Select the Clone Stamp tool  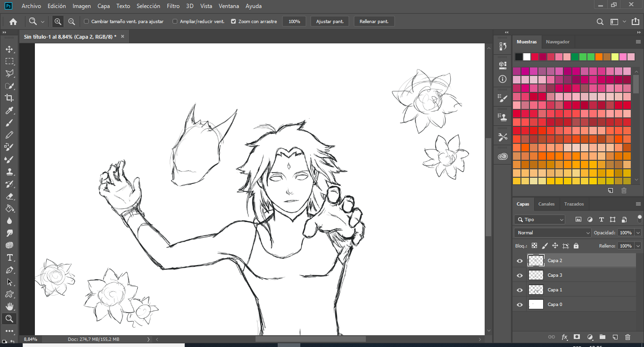click(9, 172)
